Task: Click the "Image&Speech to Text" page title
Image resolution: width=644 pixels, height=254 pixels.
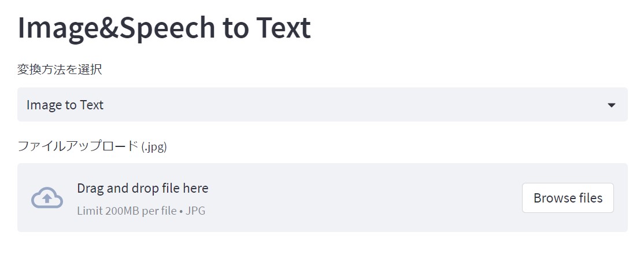Action: click(164, 28)
